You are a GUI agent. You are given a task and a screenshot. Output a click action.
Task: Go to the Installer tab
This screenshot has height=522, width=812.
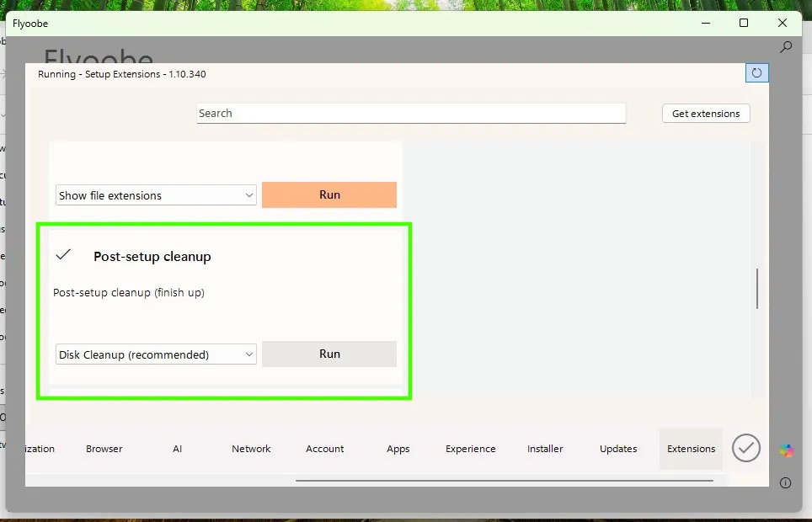click(x=544, y=449)
